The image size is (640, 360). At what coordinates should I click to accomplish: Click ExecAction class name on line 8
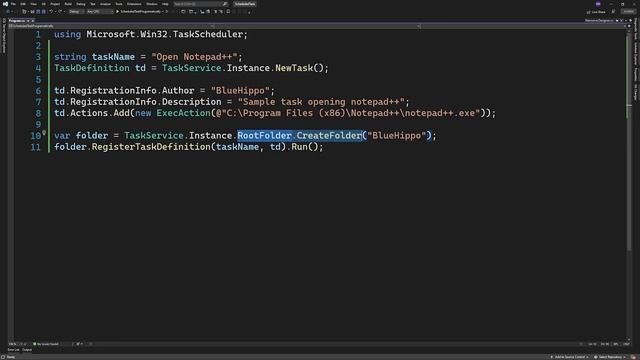183,113
